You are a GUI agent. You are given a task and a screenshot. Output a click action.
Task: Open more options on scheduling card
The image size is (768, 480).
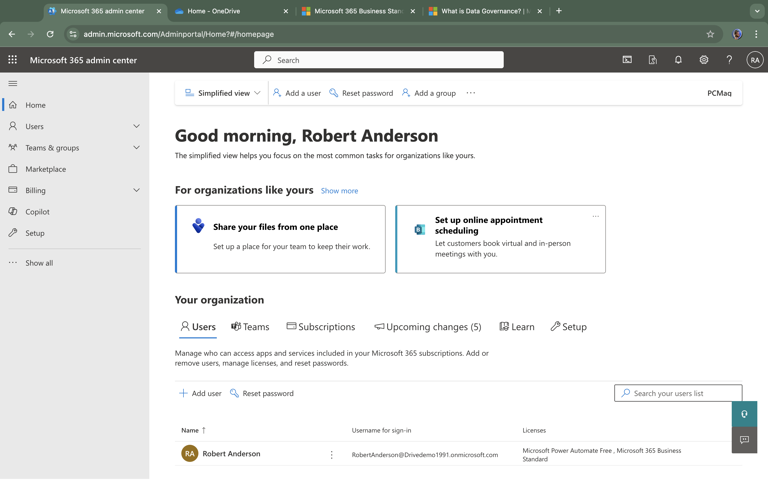point(596,216)
